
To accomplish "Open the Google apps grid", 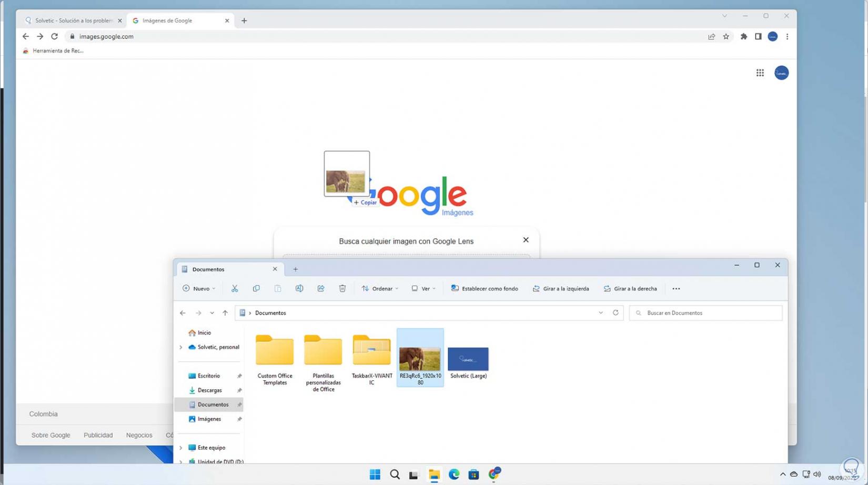I will (x=760, y=73).
